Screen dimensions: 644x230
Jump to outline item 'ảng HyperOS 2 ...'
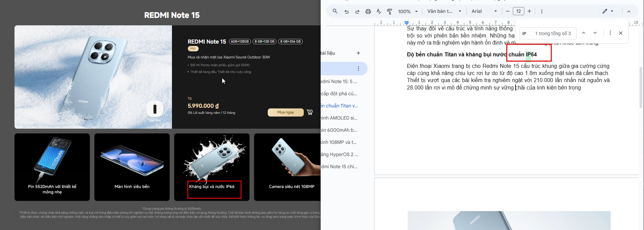pyautogui.click(x=339, y=154)
